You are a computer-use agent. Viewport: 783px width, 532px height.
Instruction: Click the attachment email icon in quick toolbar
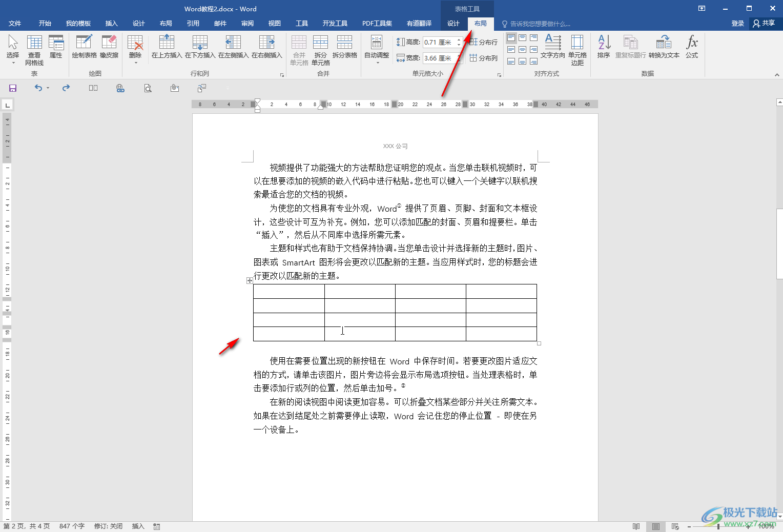click(x=175, y=88)
